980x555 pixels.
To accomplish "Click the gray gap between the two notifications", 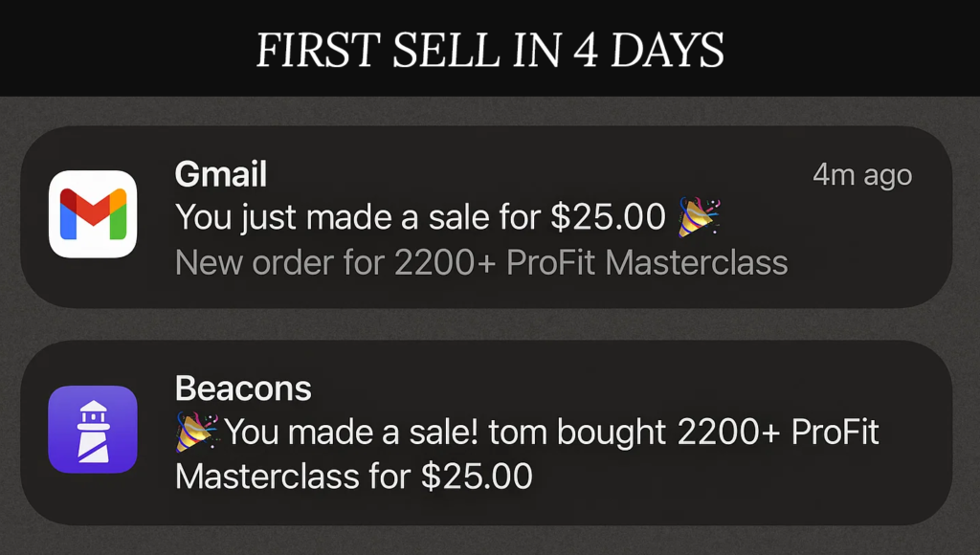I will (x=486, y=324).
